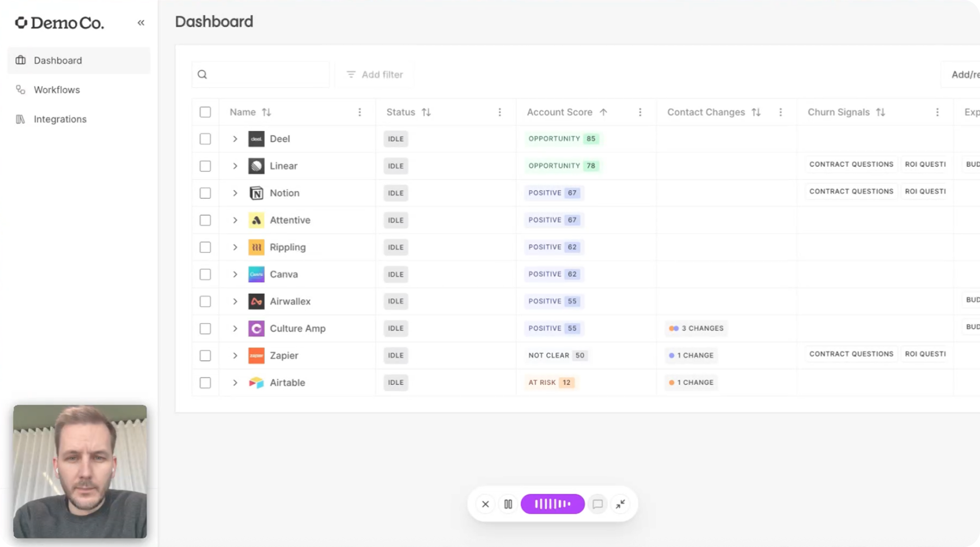The width and height of the screenshot is (980, 547).
Task: Open Airtable's 1 CHANGE badge
Action: 691,382
